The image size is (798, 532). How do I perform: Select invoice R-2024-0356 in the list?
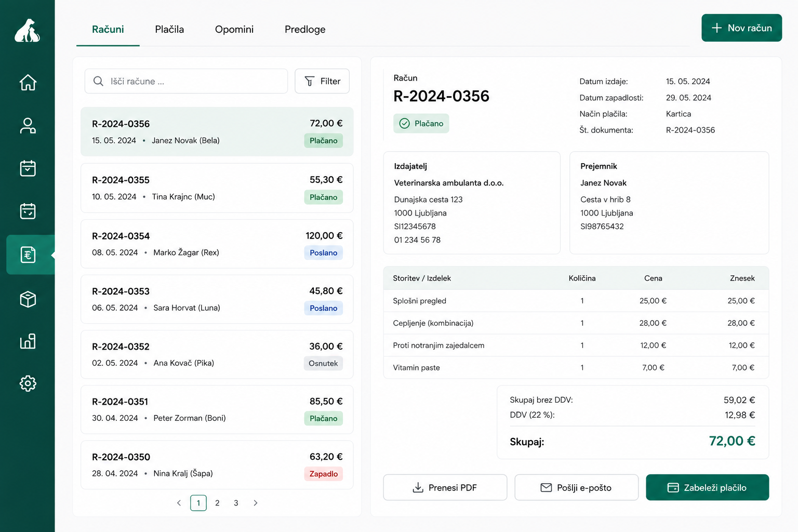pyautogui.click(x=217, y=131)
